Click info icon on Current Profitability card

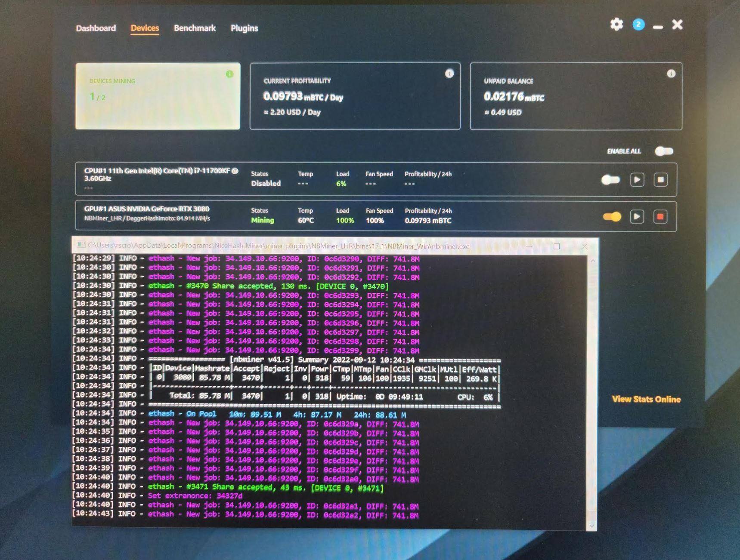(x=449, y=74)
